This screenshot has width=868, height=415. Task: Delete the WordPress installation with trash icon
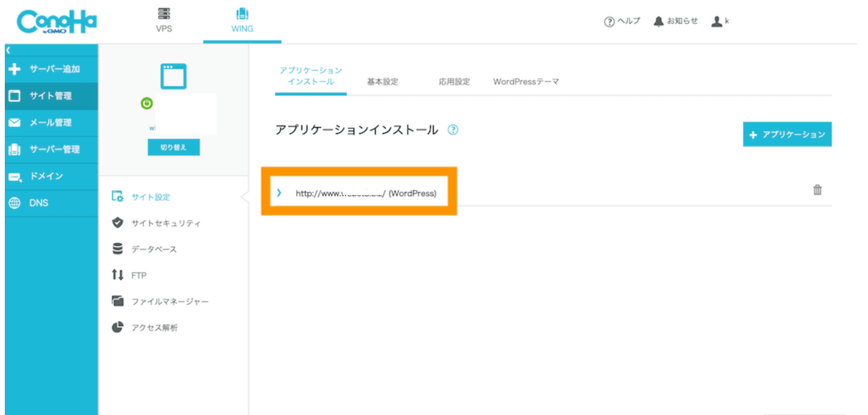click(817, 190)
